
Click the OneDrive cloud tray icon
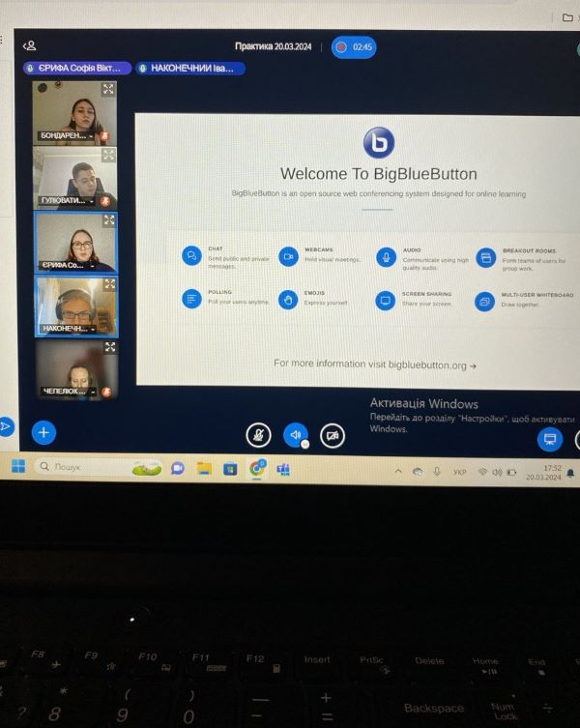point(418,472)
